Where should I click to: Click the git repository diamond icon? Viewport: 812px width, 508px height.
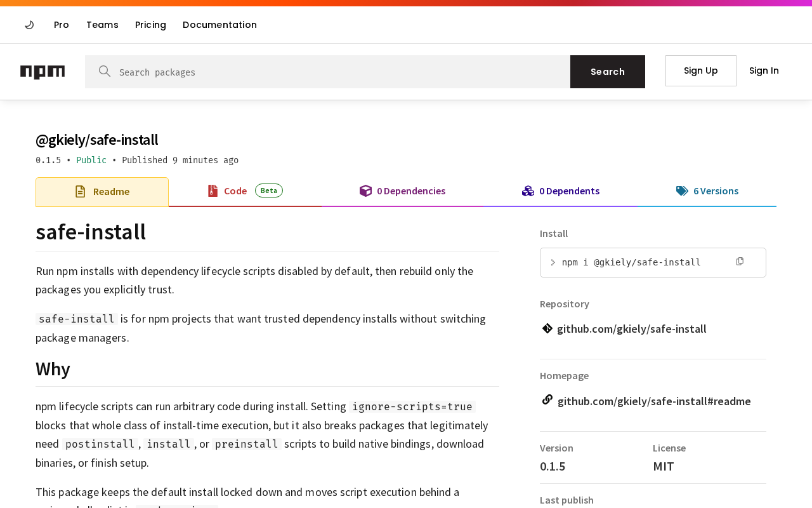coord(547,328)
